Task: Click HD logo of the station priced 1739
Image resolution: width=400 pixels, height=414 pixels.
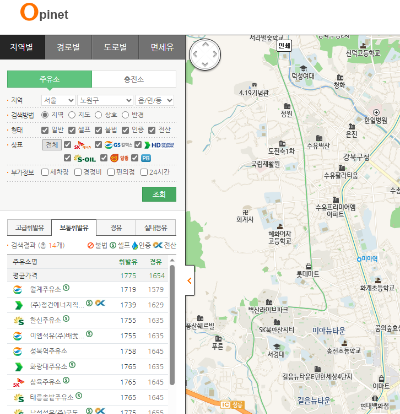Action: (x=18, y=305)
